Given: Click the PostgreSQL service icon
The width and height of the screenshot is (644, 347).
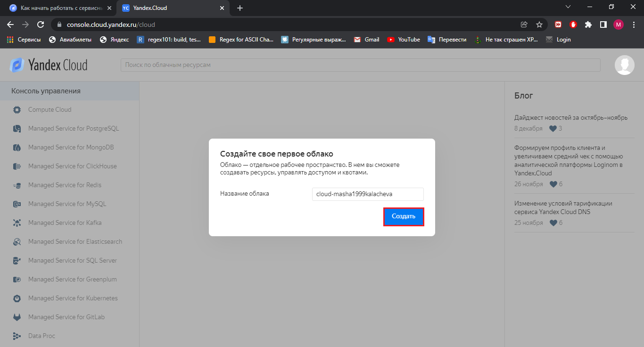Looking at the screenshot, I should tap(17, 129).
